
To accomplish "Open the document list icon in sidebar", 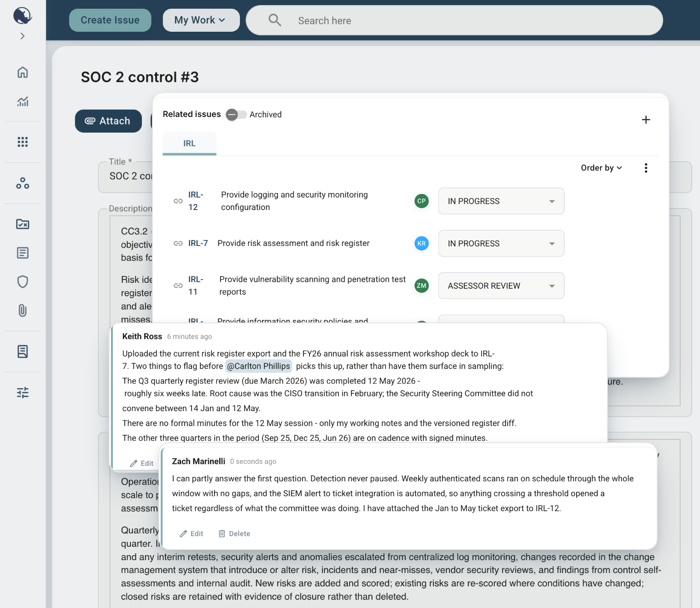I will pyautogui.click(x=23, y=253).
